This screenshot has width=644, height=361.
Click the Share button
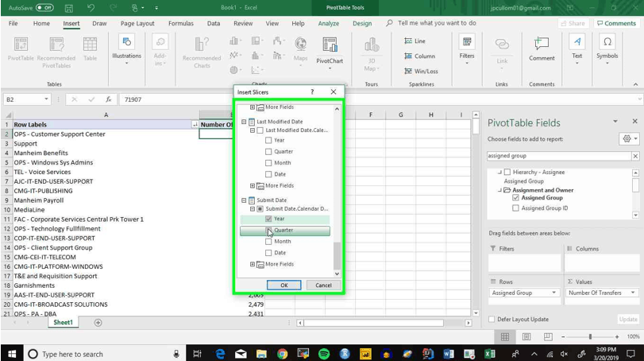tap(573, 23)
